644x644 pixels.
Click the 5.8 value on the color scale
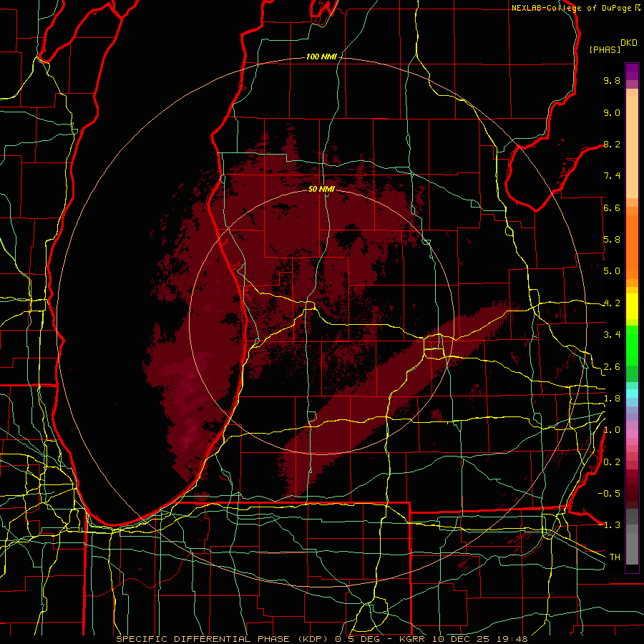[x=612, y=240]
